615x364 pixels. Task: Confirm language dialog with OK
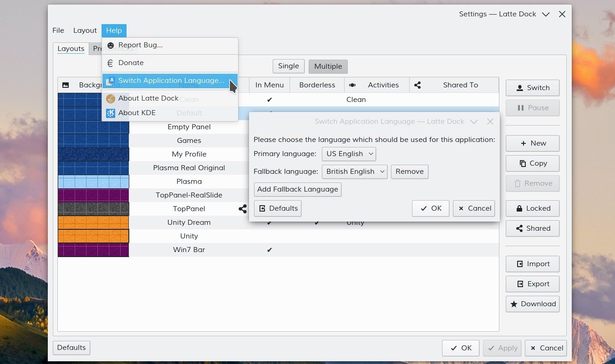coord(431,208)
